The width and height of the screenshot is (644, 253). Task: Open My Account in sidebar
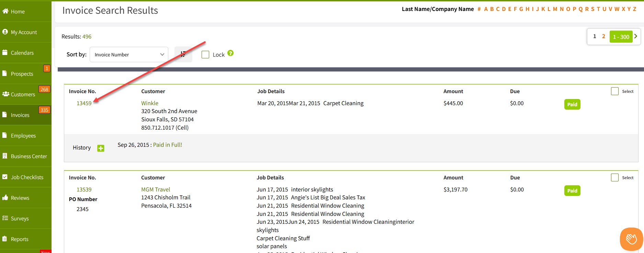tap(26, 32)
